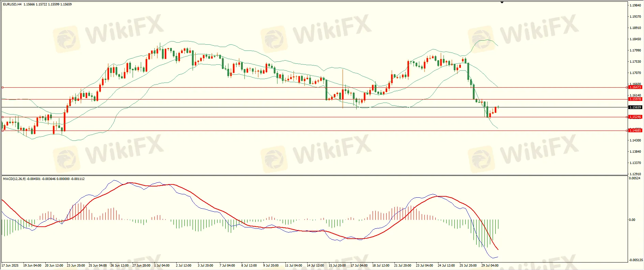Click the 1.14300 price scale value
The image size is (644, 270).
[x=635, y=140]
